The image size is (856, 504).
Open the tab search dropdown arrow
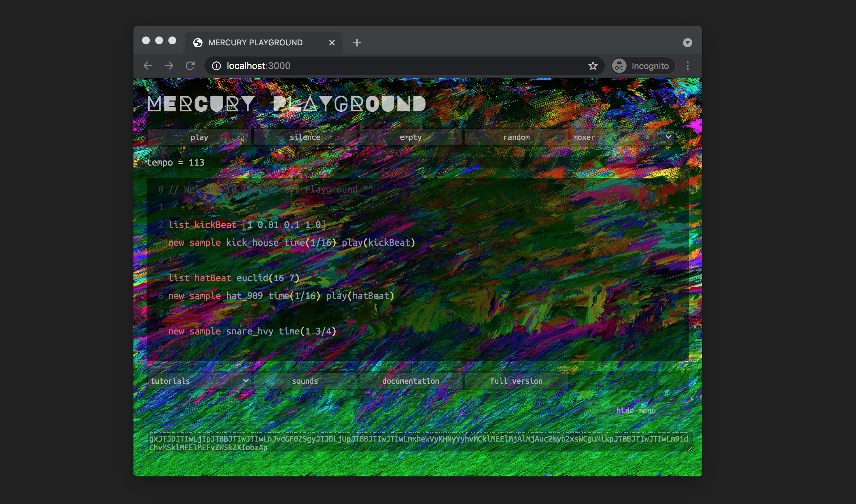click(x=687, y=43)
